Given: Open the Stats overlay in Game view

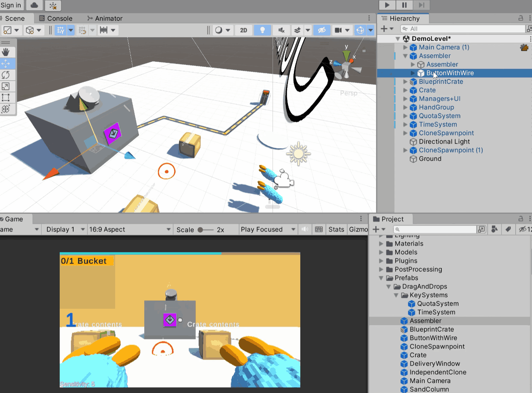Looking at the screenshot, I should 336,229.
